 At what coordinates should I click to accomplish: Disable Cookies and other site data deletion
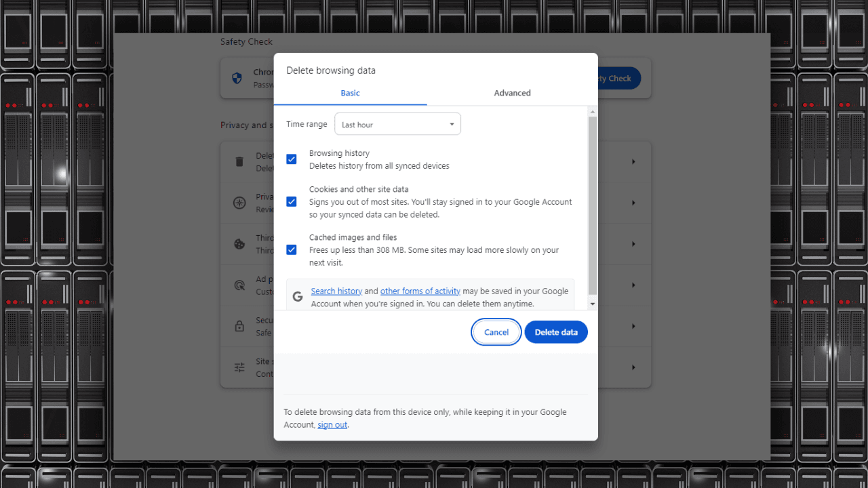tap(292, 201)
